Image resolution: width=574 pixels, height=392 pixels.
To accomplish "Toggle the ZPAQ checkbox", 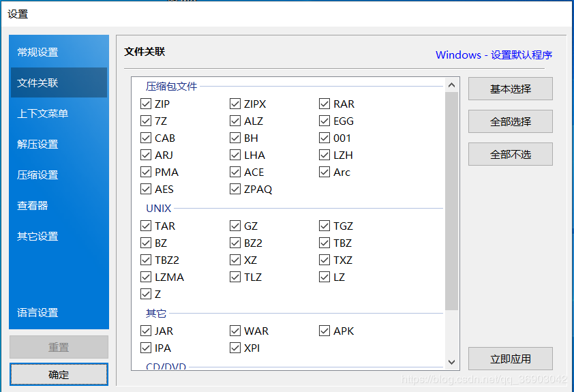I will 235,190.
